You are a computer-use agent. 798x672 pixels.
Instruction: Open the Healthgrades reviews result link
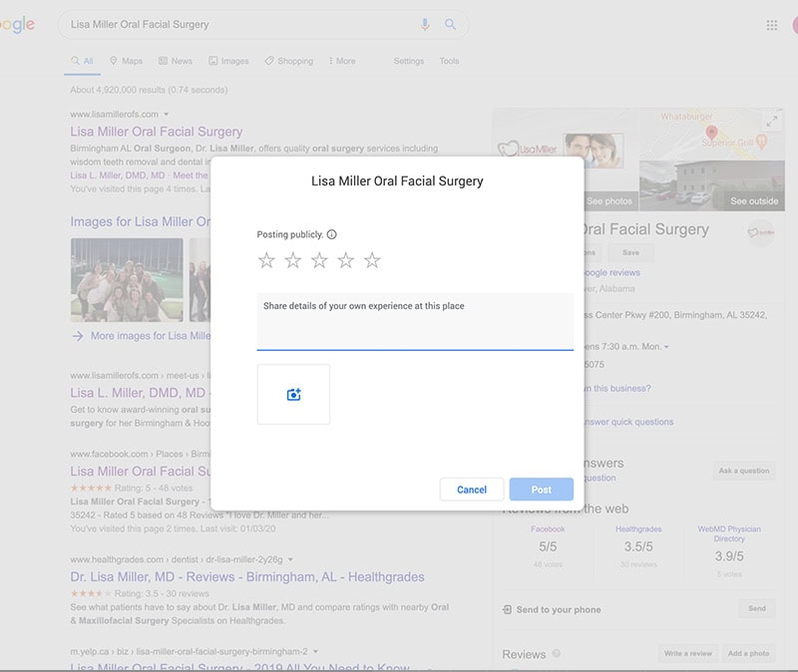point(247,577)
